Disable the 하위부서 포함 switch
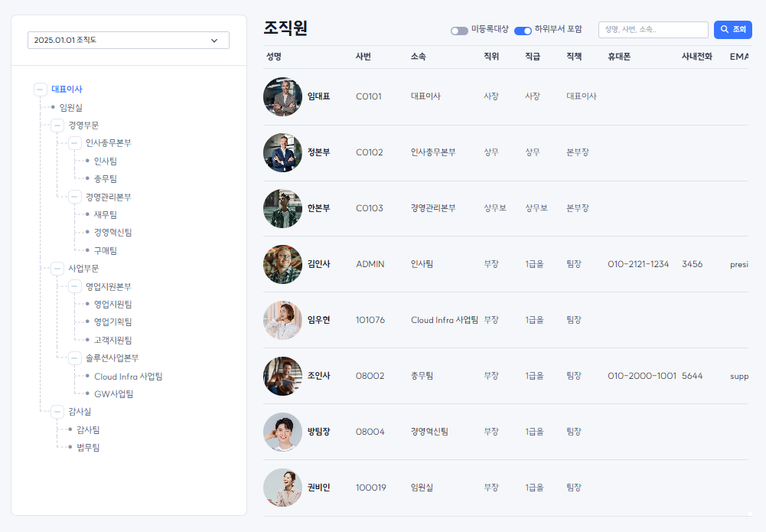The width and height of the screenshot is (766, 532). 523,31
